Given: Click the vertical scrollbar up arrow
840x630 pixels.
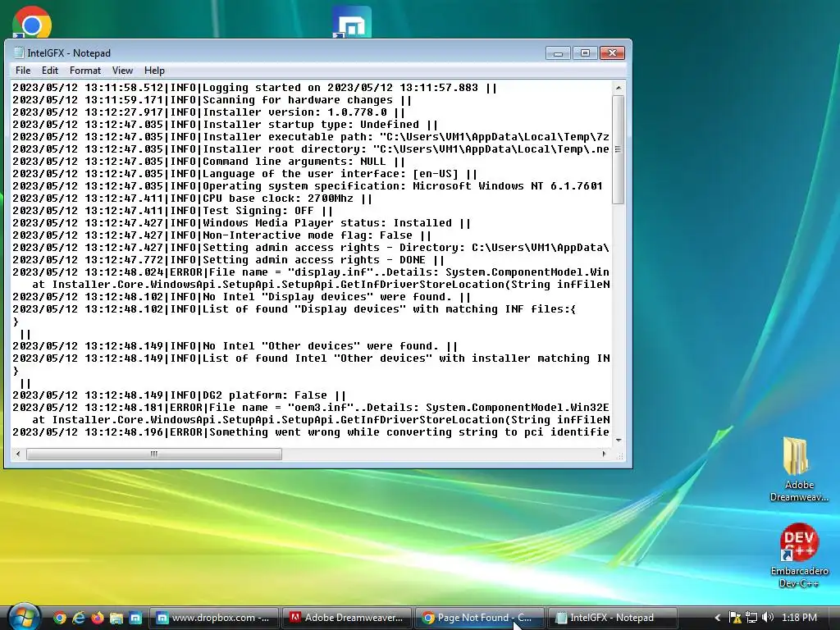Looking at the screenshot, I should click(x=619, y=87).
